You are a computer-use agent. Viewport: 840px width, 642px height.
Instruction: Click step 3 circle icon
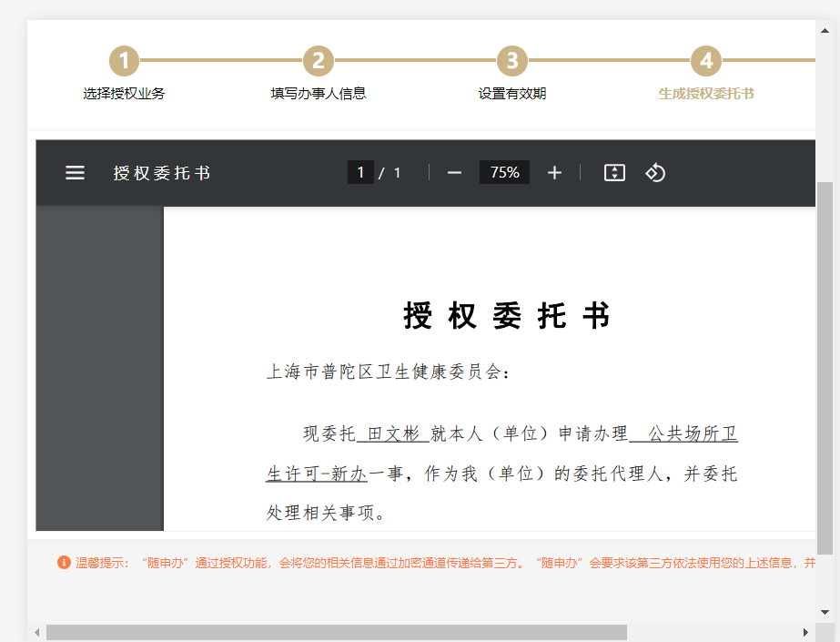512,62
